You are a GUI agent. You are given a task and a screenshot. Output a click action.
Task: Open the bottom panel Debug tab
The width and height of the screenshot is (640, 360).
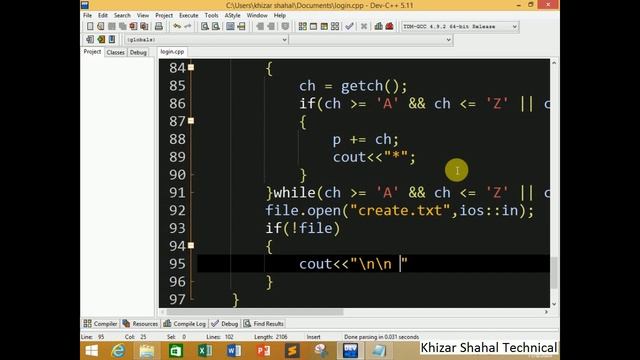(x=224, y=324)
